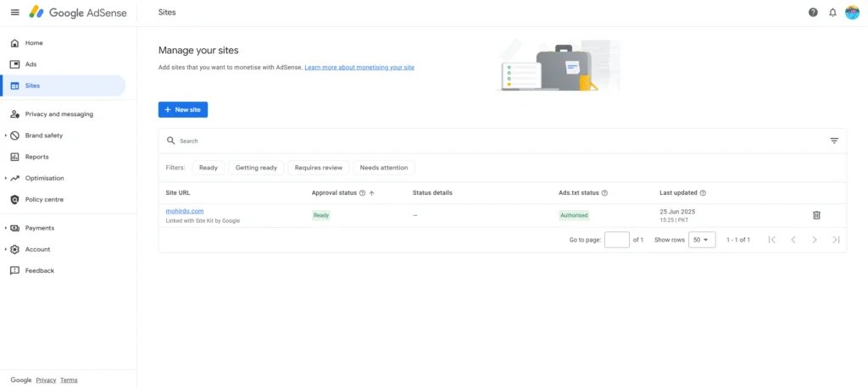Toggle the Needs attention filter chip
The image size is (868, 388).
[x=383, y=168]
